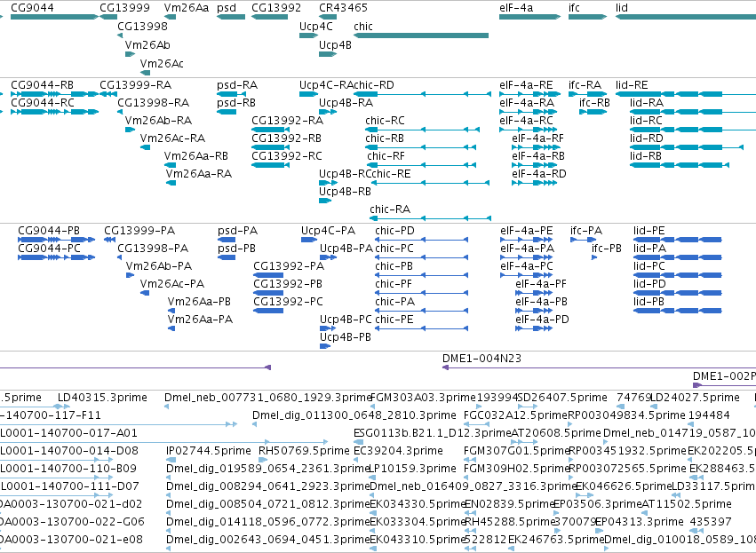Click the chic-RB transcript label
Screen dimensions: 756x553
point(385,138)
